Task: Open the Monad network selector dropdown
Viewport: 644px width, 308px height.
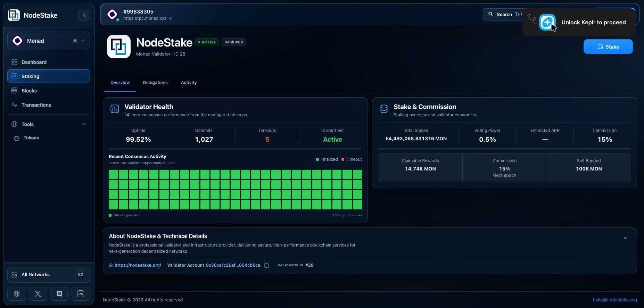Action: click(x=49, y=41)
